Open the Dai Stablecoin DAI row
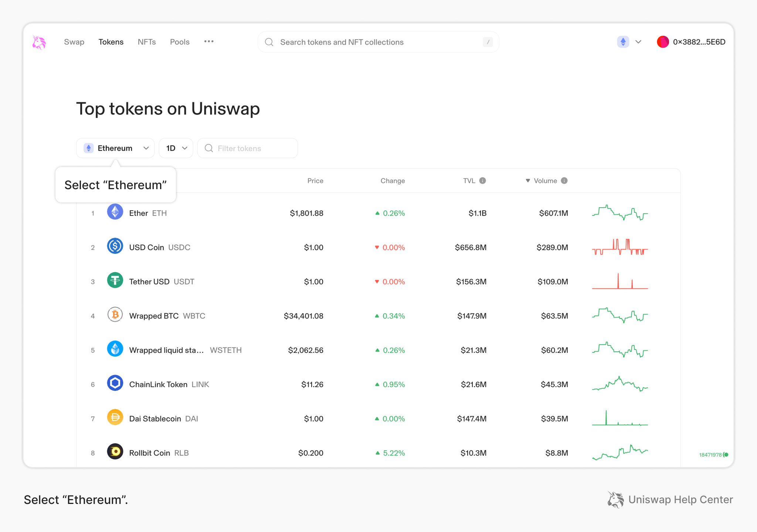Screen dimensions: 757x532 (x=378, y=419)
